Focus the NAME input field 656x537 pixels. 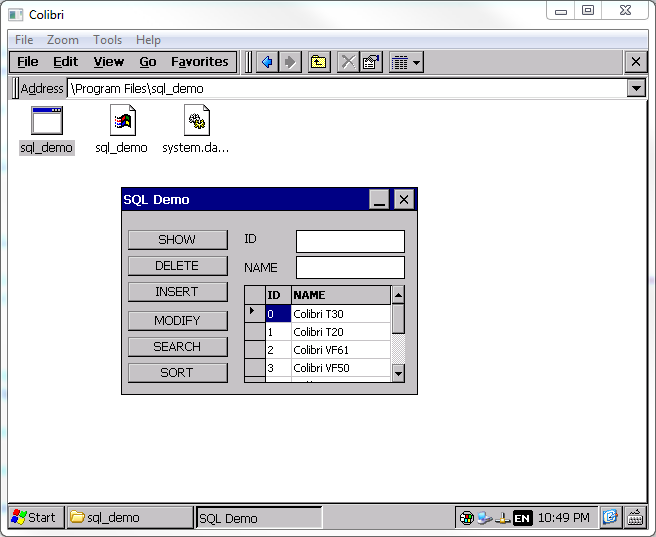pos(350,267)
